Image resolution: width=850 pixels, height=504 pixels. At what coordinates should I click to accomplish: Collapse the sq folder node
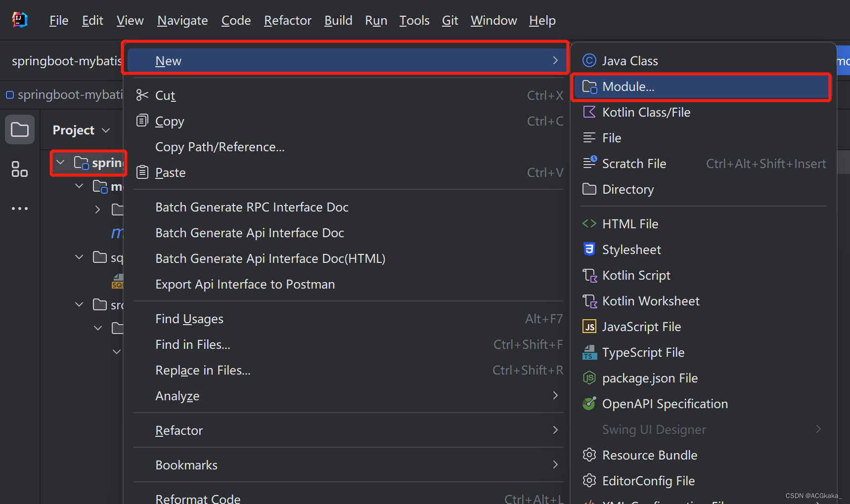click(x=79, y=257)
